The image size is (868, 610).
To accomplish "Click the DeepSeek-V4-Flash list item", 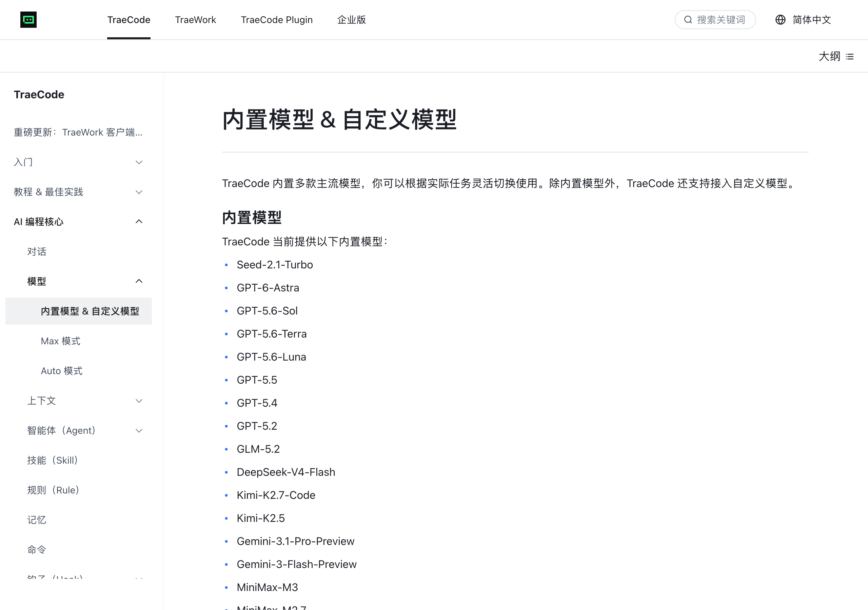I will coord(286,472).
